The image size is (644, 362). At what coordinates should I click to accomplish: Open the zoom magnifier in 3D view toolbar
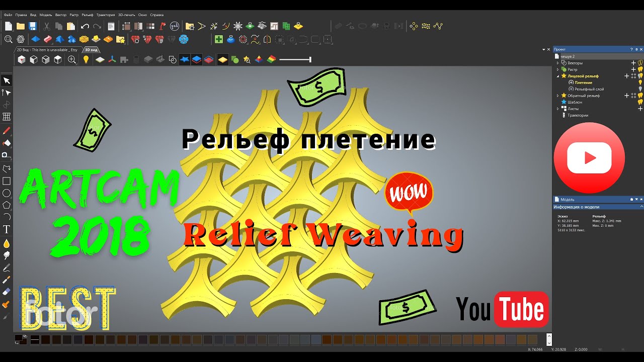72,59
